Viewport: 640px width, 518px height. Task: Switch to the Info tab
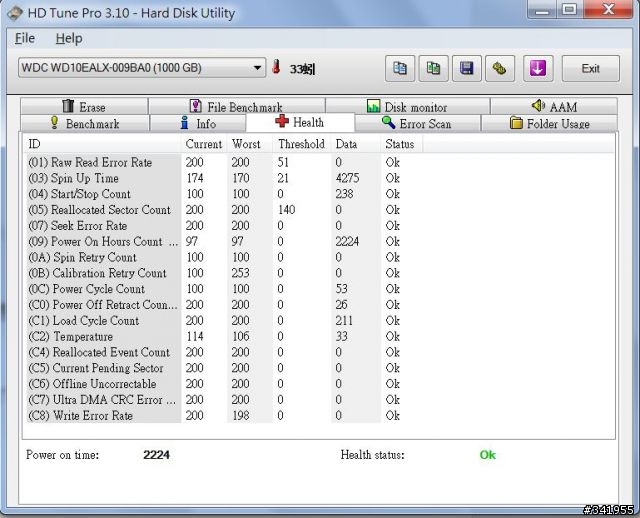(x=198, y=123)
